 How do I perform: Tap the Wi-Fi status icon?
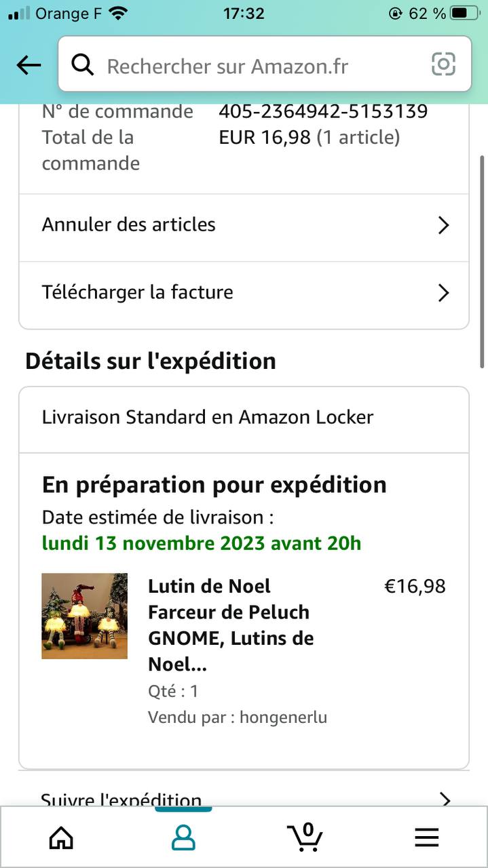pyautogui.click(x=118, y=13)
